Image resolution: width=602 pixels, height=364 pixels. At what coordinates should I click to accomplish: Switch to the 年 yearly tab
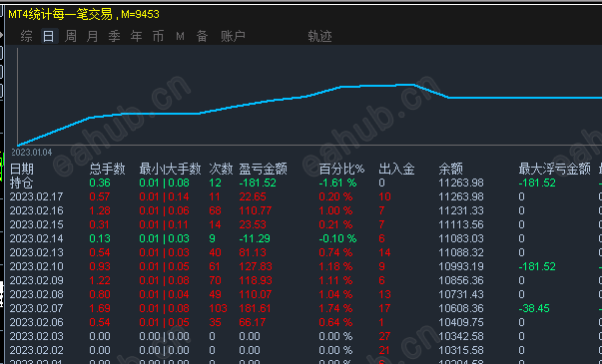tap(137, 37)
